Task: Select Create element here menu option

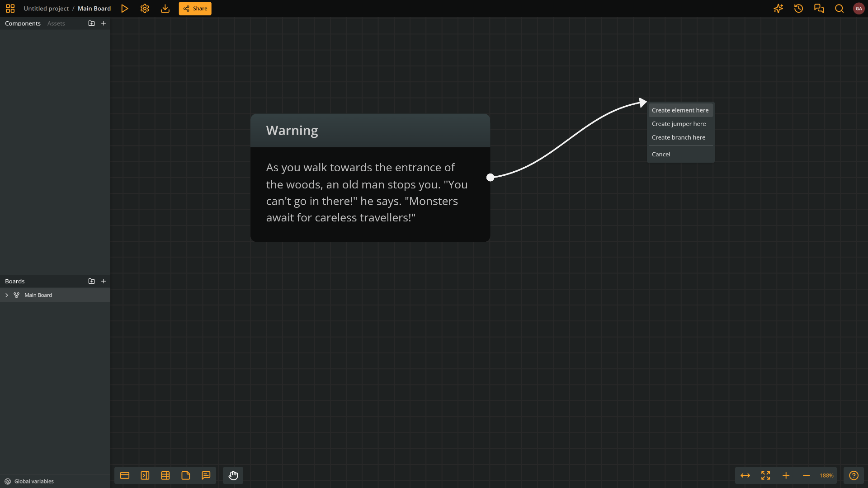Action: point(680,110)
